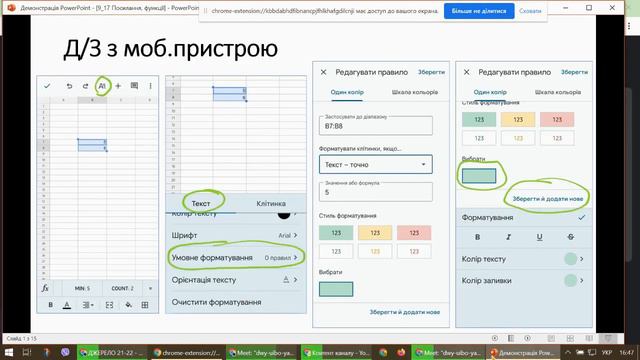Expand Колір тексту row under Форматування

click(x=524, y=259)
